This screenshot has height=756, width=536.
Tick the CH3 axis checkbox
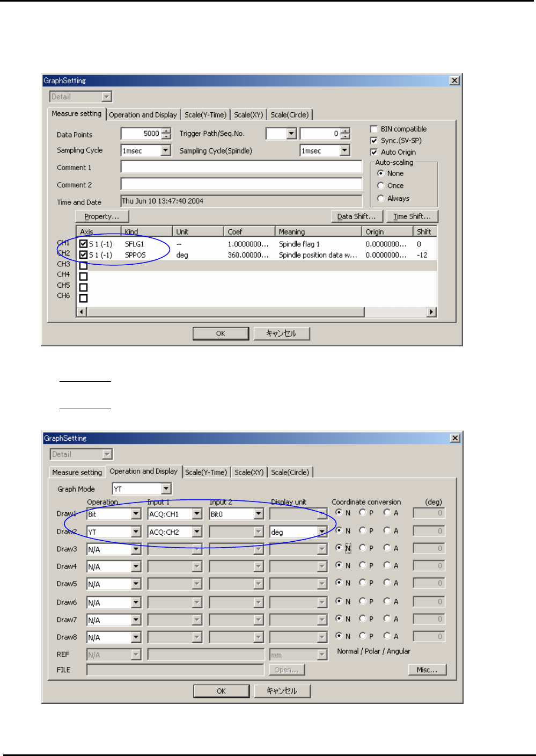[x=83, y=266]
